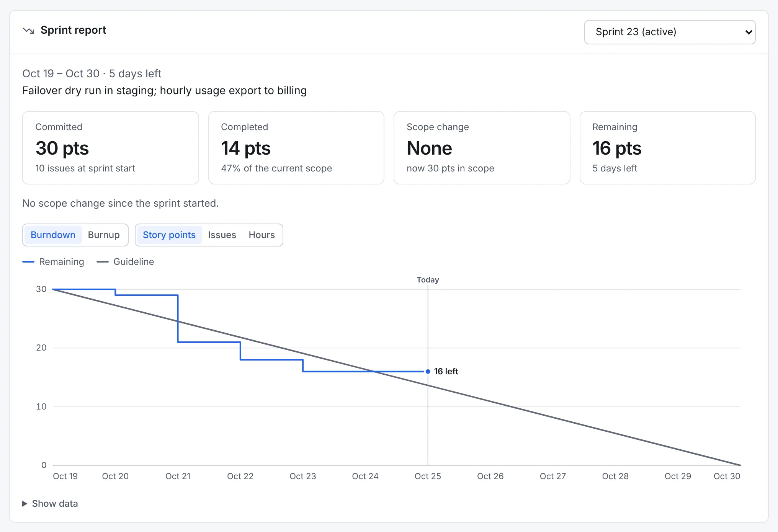
Task: Click the Guideline legend entry
Action: click(125, 262)
